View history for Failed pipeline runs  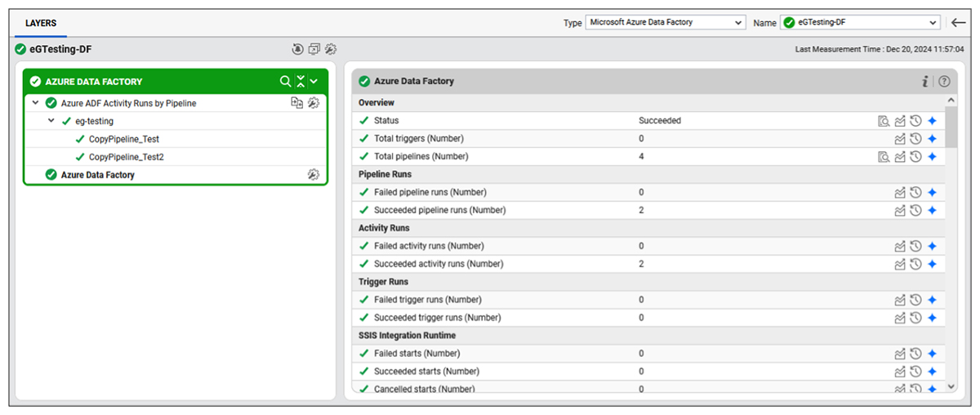tap(915, 193)
